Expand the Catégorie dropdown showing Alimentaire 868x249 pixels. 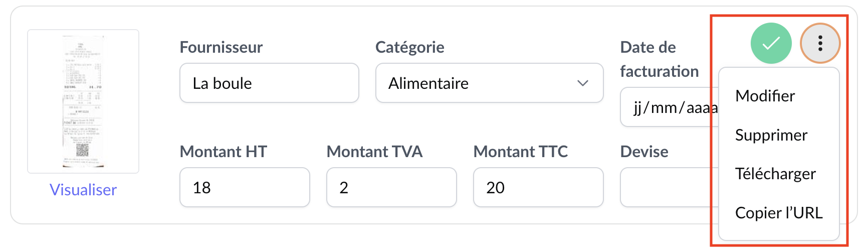tap(489, 83)
